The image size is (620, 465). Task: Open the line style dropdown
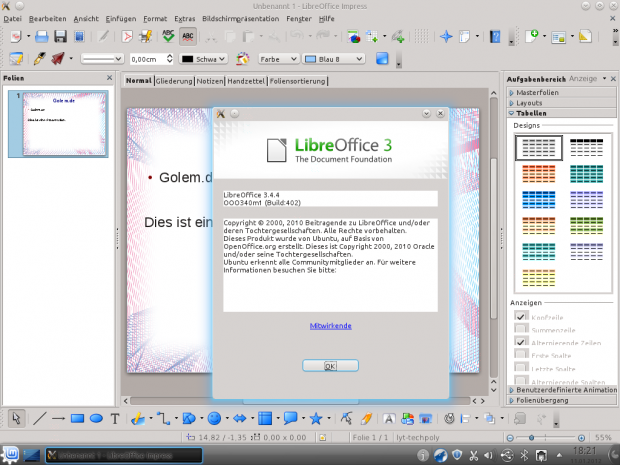point(102,59)
